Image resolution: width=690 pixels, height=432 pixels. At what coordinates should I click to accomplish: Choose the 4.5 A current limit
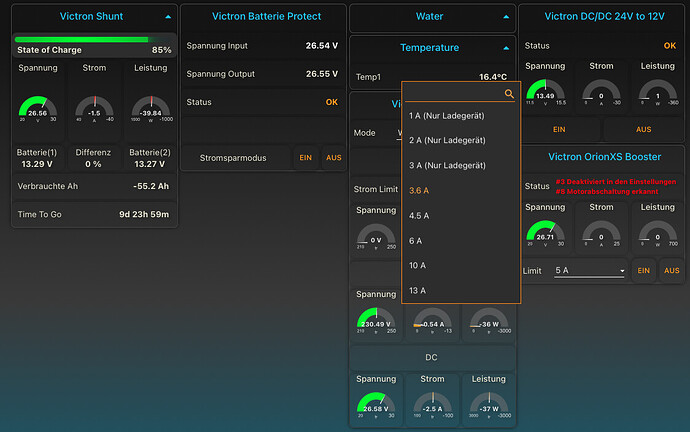click(461, 216)
